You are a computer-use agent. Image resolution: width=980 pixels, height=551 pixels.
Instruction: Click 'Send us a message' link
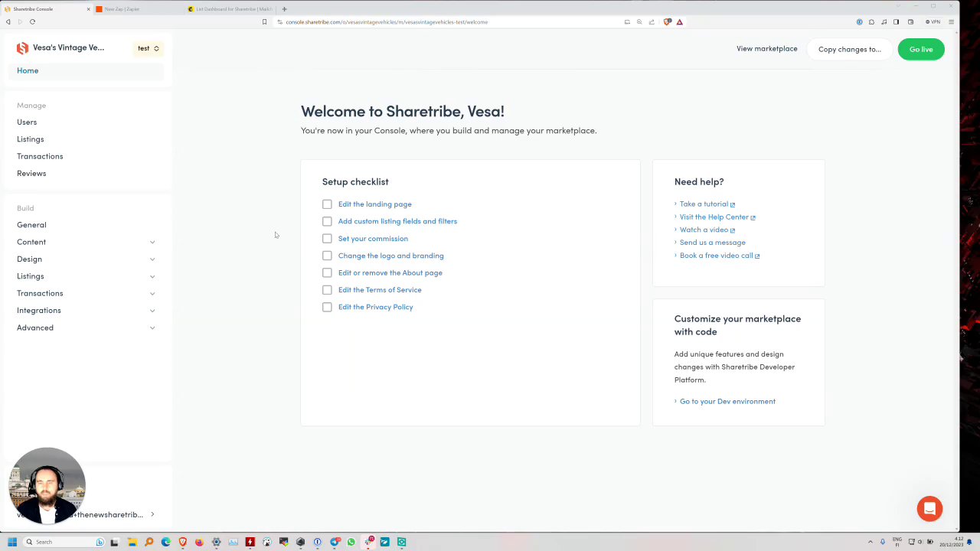click(x=712, y=243)
